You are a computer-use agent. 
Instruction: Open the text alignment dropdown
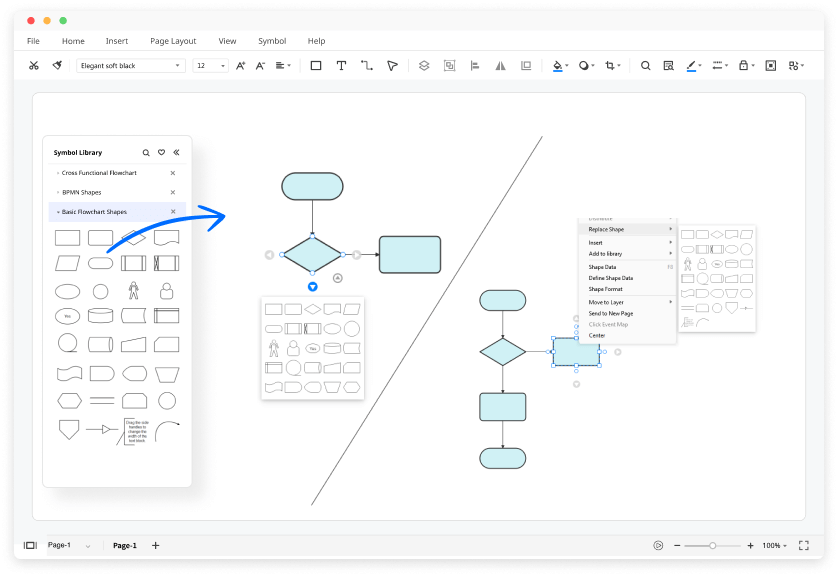[283, 65]
